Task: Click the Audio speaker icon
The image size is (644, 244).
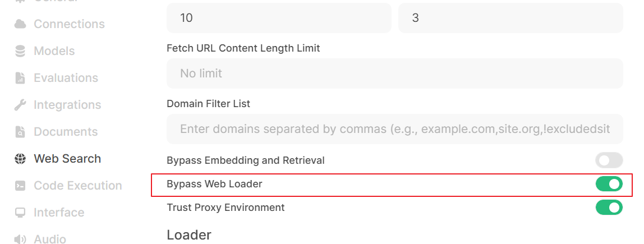Action: 20,239
